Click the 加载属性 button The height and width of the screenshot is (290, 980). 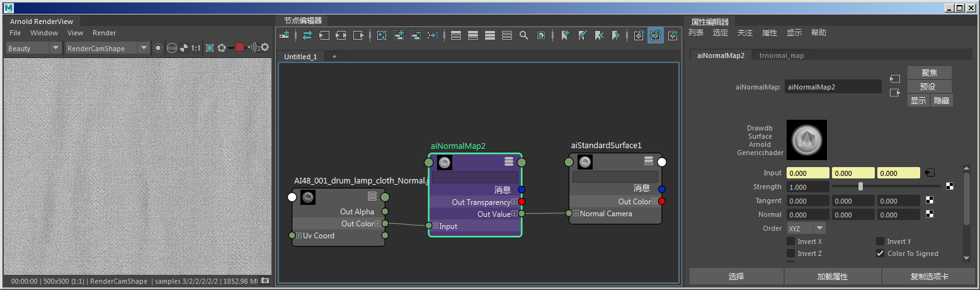pos(832,276)
